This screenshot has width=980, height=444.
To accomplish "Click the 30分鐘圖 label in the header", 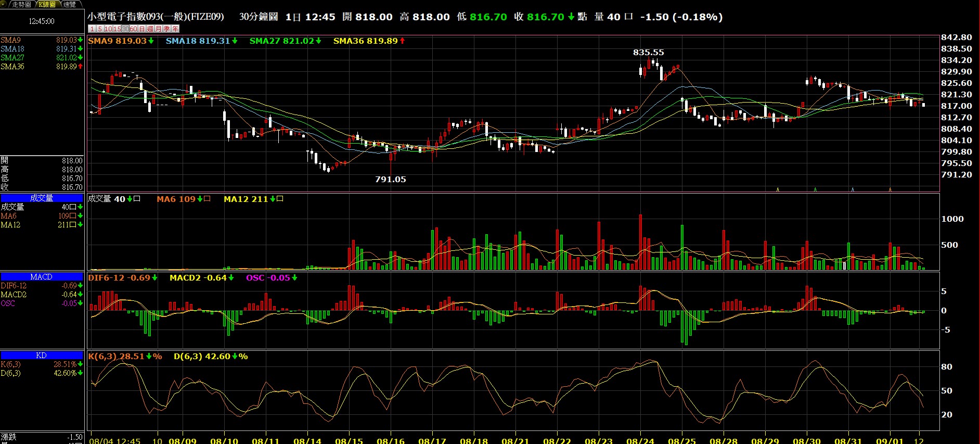I will point(259,17).
